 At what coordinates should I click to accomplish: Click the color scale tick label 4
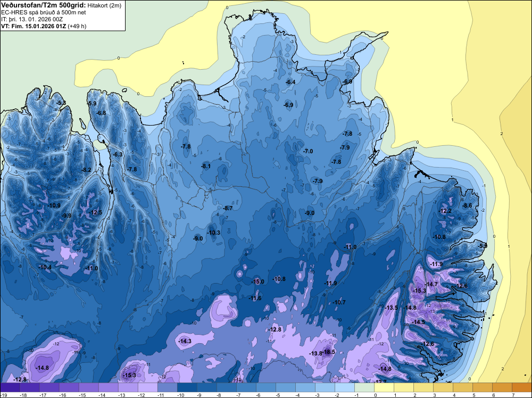tap(454, 395)
